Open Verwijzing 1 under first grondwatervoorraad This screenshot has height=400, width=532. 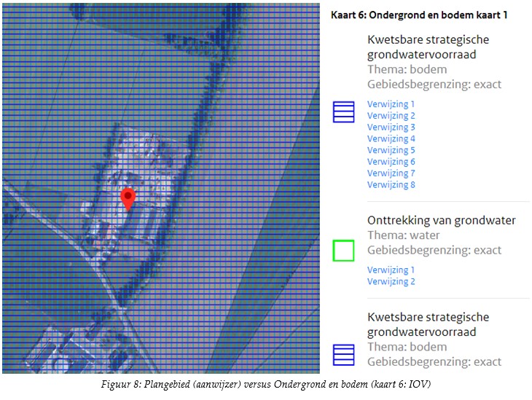coord(391,104)
